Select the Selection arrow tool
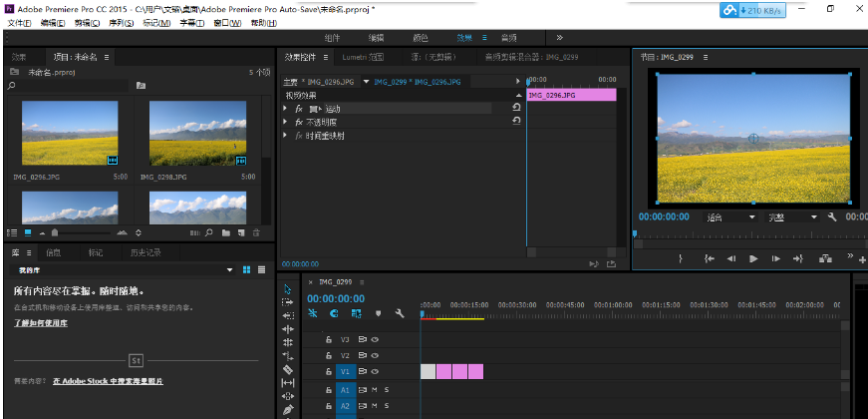Image resolution: width=868 pixels, height=419 pixels. click(288, 289)
